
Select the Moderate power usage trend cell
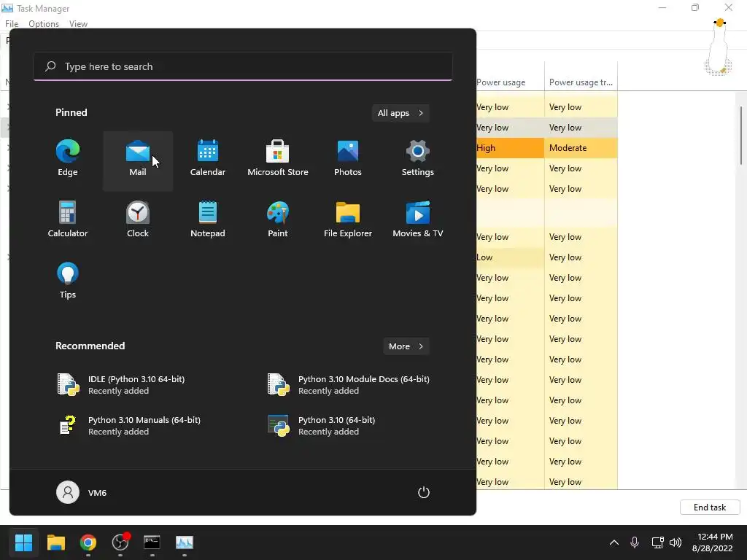[x=581, y=147]
